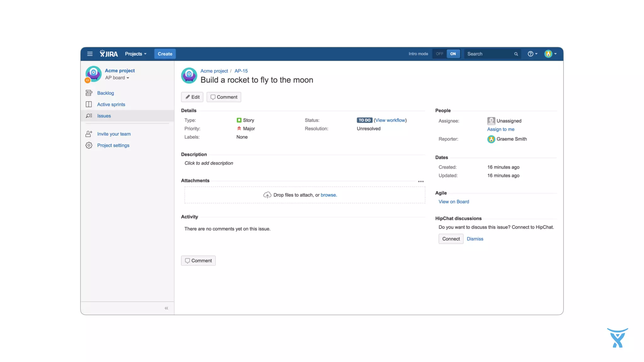The image size is (644, 362).
Task: Open the hamburger navigation menu
Action: [x=90, y=54]
